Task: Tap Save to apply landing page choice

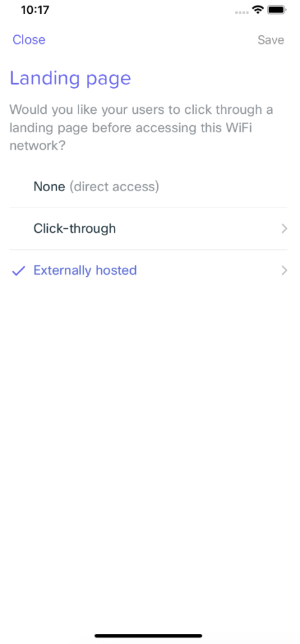Action: tap(270, 40)
